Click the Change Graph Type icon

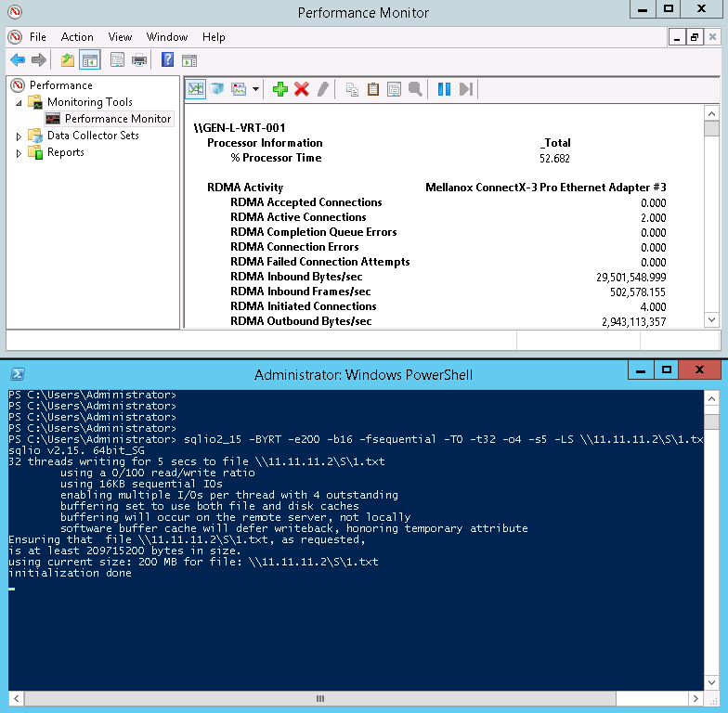click(x=239, y=89)
